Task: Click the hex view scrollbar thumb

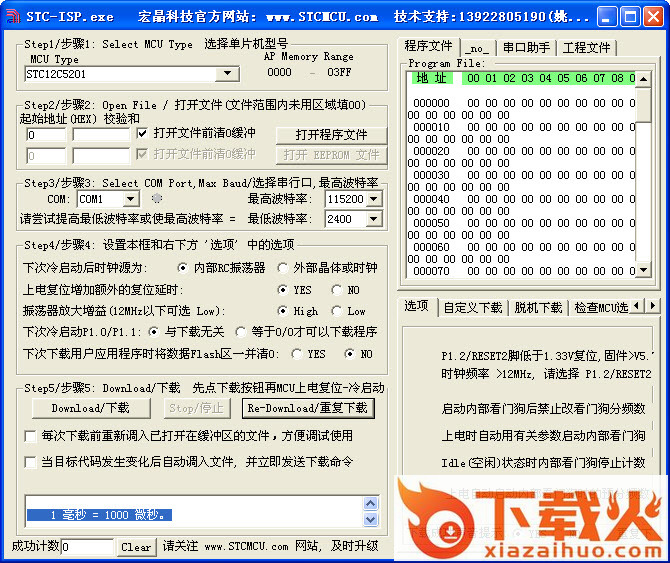Action: pos(643,105)
